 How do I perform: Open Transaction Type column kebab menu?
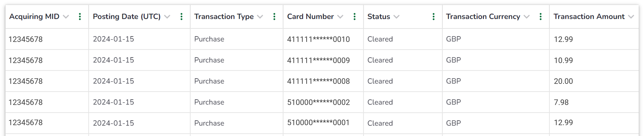tap(274, 17)
